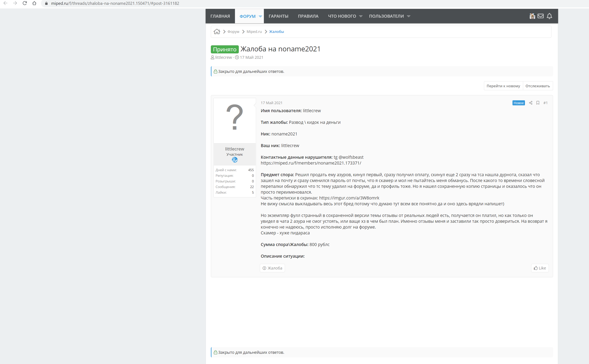Like the post with Like button
589x364 pixels.
[540, 268]
